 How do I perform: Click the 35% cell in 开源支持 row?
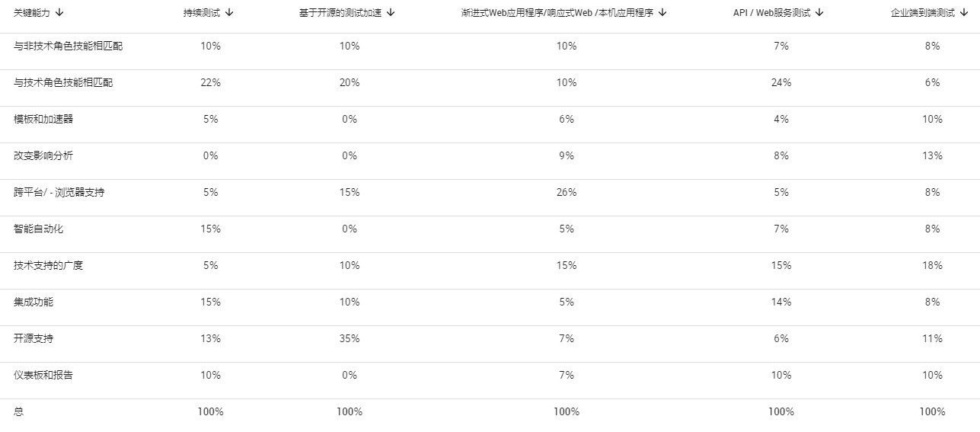350,338
